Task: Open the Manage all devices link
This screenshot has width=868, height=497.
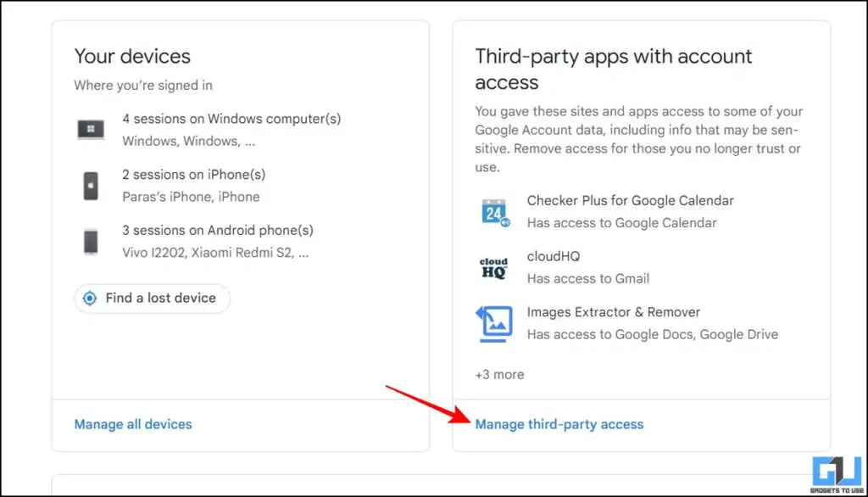Action: (x=132, y=424)
